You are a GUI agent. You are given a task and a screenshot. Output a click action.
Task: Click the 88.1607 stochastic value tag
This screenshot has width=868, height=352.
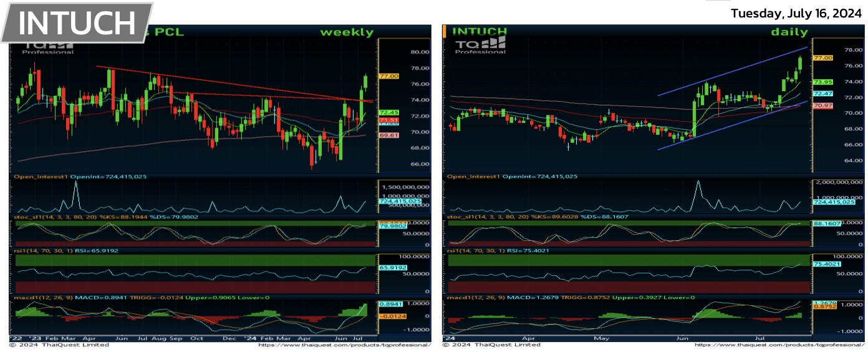coord(827,223)
